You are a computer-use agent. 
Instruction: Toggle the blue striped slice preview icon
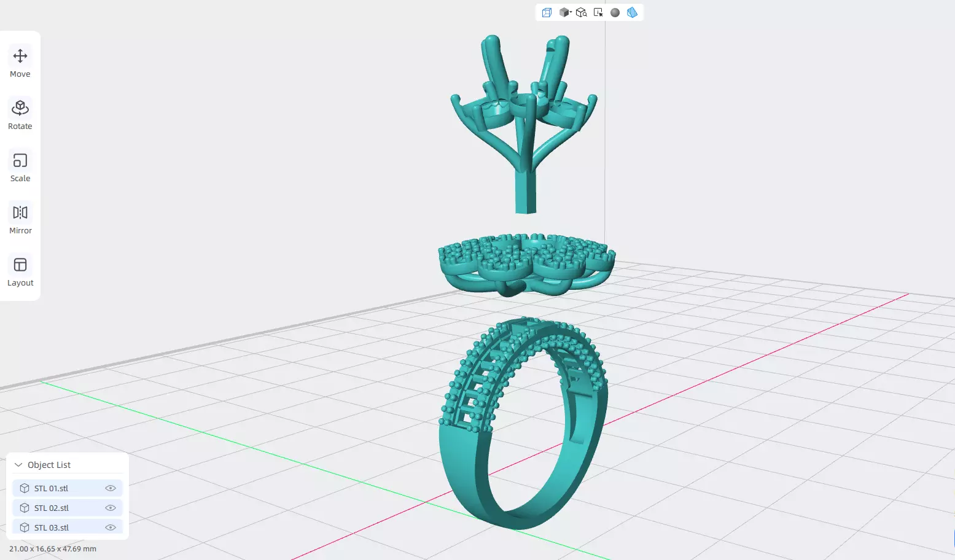tap(632, 12)
